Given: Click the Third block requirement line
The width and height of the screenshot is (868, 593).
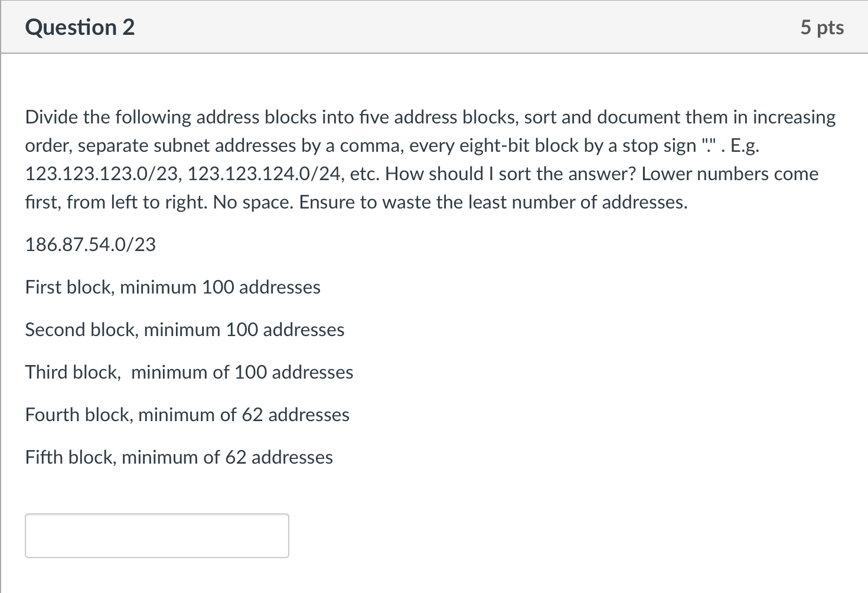Looking at the screenshot, I should tap(188, 372).
